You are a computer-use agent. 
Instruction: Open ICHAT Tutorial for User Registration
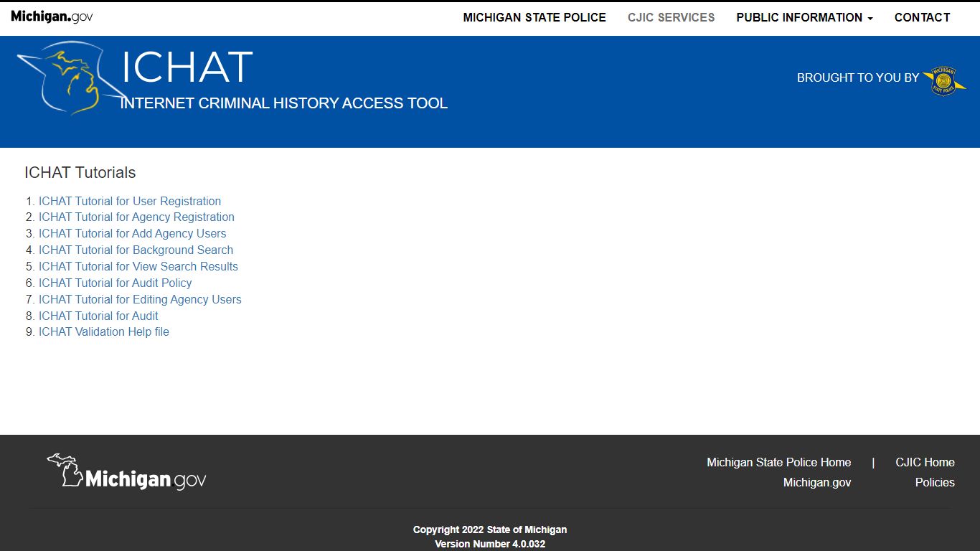[x=130, y=201]
